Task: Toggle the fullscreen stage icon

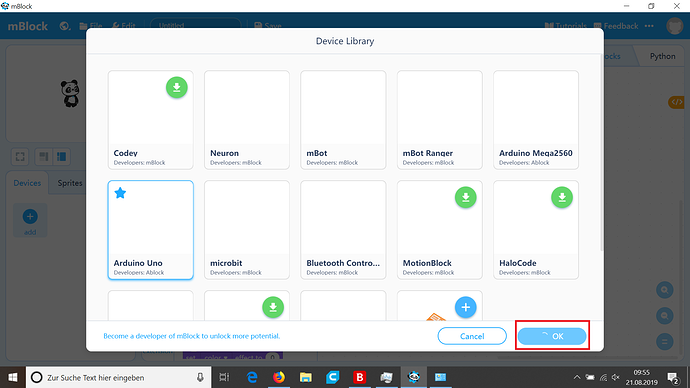Action: (x=20, y=157)
